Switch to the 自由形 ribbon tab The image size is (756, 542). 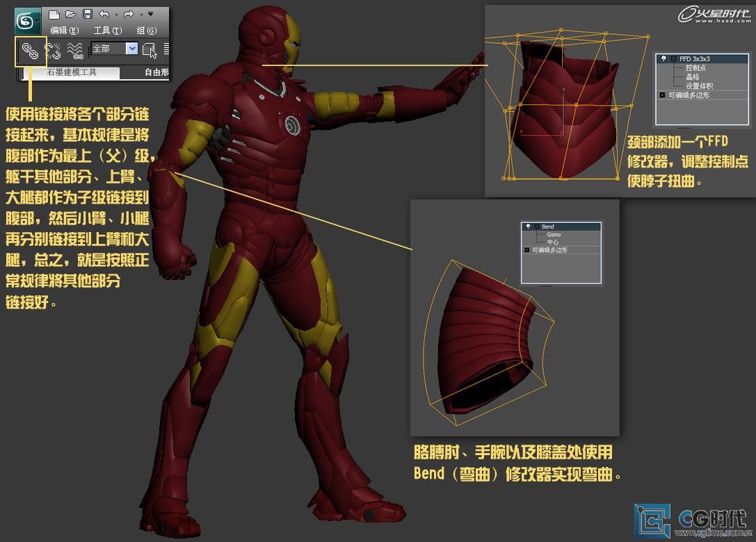[x=156, y=72]
